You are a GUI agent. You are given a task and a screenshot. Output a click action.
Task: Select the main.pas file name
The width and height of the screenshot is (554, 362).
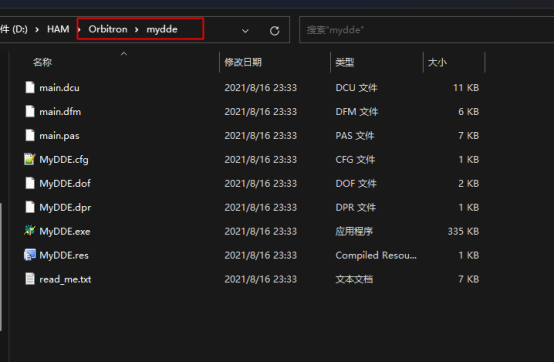[59, 136]
